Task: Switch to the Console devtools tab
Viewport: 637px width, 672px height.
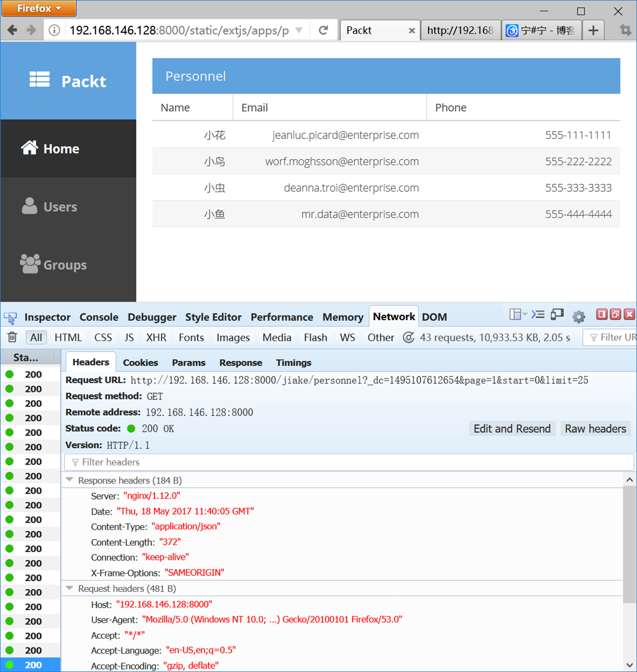Action: click(x=99, y=317)
